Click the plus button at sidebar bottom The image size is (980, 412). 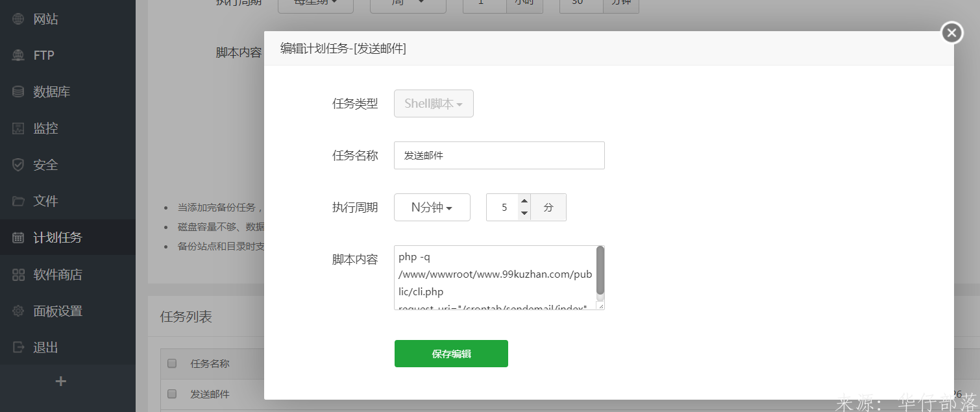point(61,382)
